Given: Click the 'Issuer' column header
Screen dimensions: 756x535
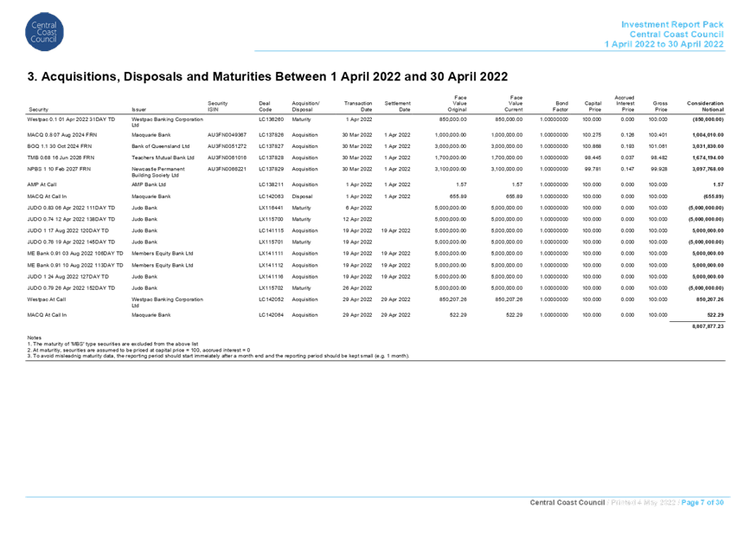Looking at the screenshot, I should [139, 109].
